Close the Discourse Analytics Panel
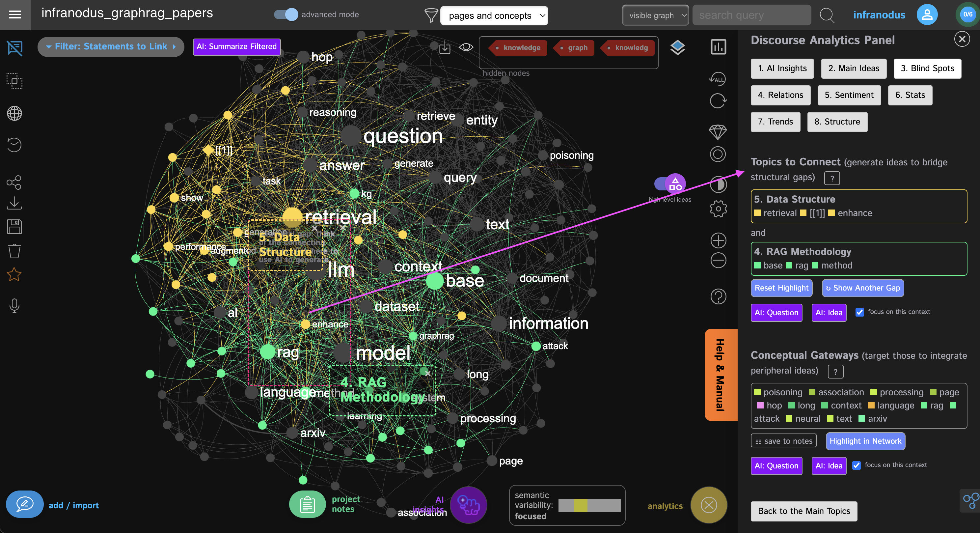 [962, 39]
